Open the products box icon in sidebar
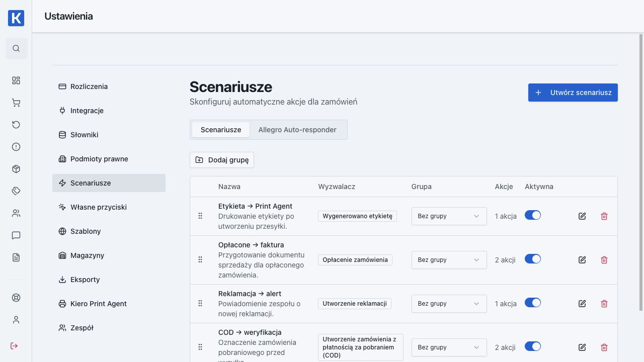The width and height of the screenshot is (644, 362). click(16, 169)
